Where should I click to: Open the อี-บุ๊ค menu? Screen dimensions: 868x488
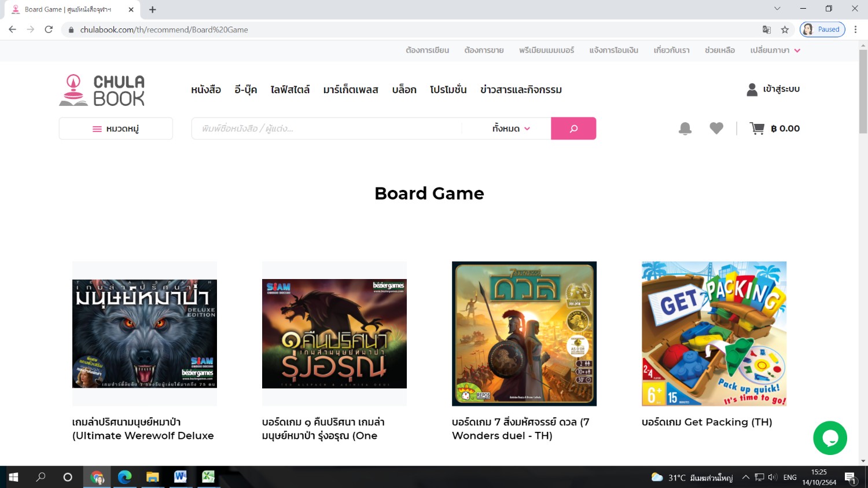(246, 90)
